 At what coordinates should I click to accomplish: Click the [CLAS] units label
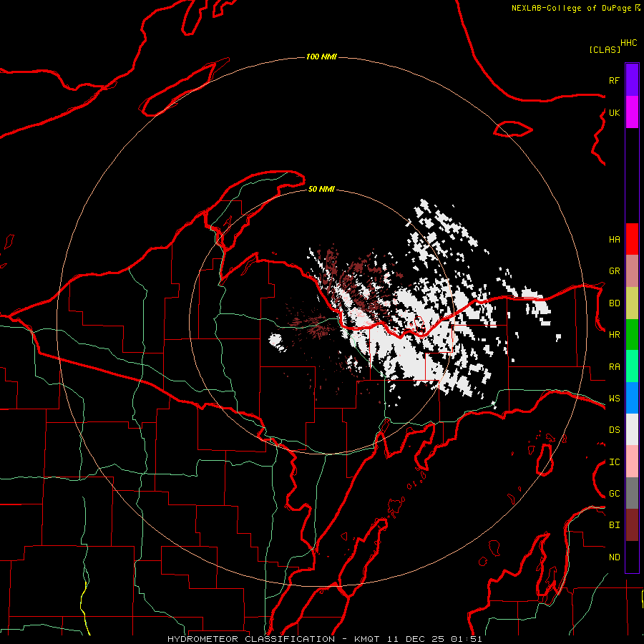click(604, 49)
